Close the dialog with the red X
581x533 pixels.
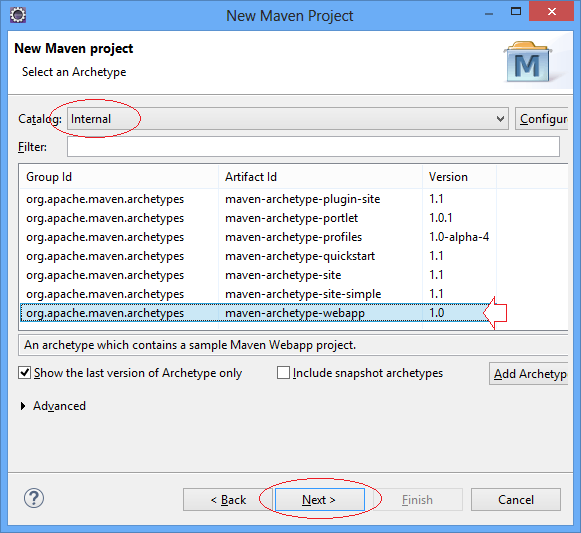pyautogui.click(x=551, y=11)
